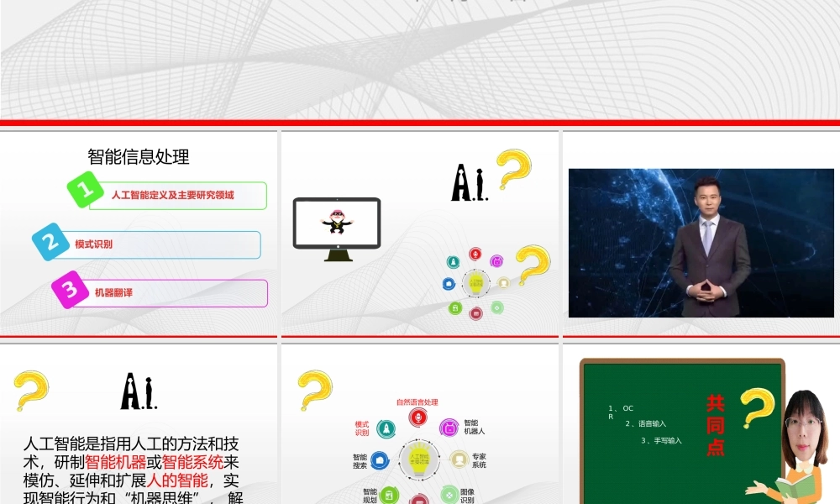This screenshot has width=840, height=504.
Task: Click the green 智能规划 icon
Action: (390, 496)
